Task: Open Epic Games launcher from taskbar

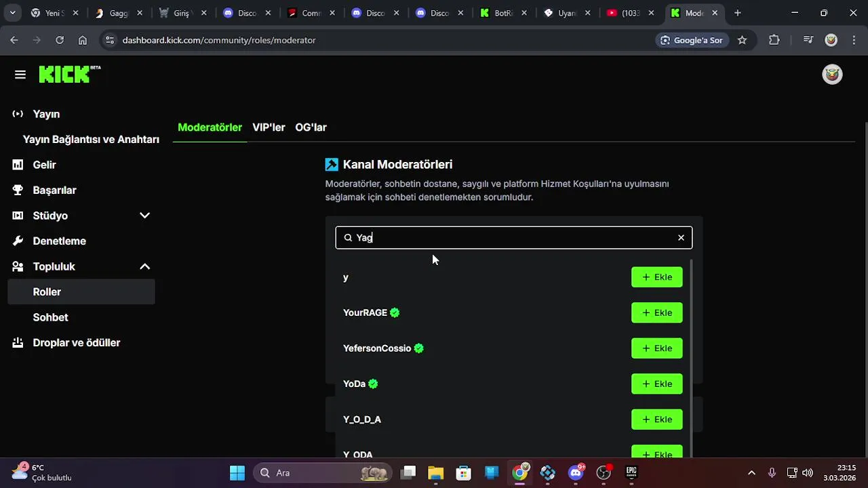Action: coord(631,472)
